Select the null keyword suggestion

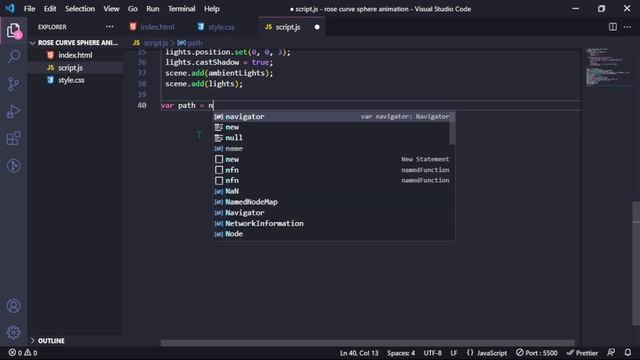click(333, 138)
